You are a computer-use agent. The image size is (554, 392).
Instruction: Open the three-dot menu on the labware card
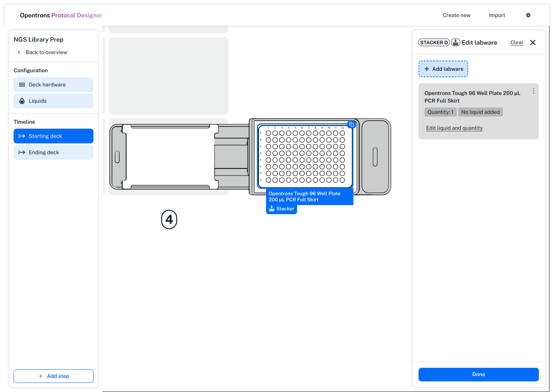534,91
